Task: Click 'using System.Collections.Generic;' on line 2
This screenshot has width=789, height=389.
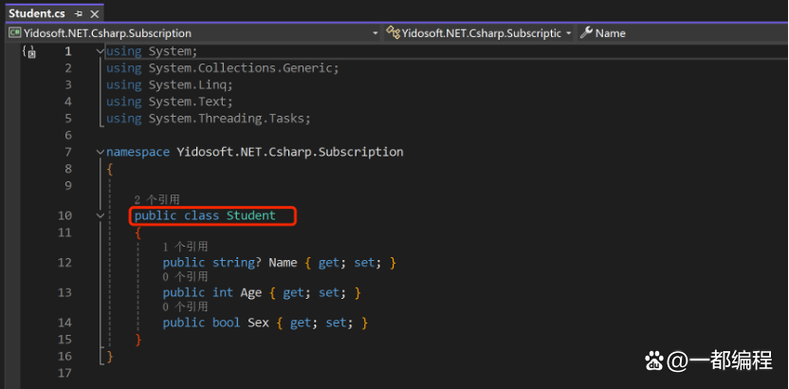Action: point(222,68)
